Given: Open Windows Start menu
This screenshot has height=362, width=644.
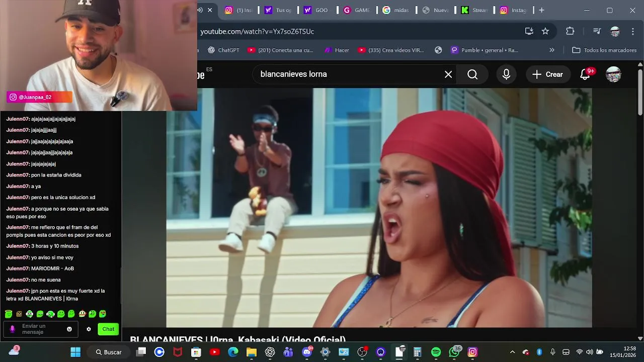Looking at the screenshot, I should [75, 352].
